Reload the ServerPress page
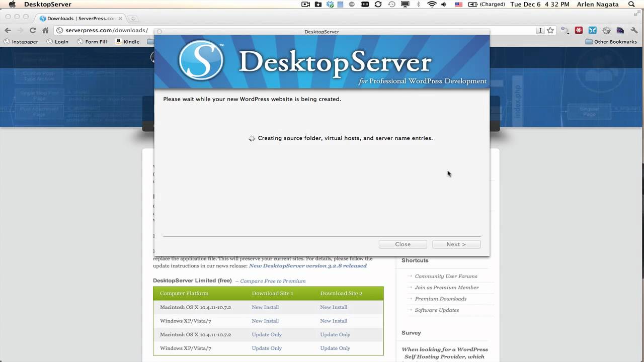 (33, 30)
